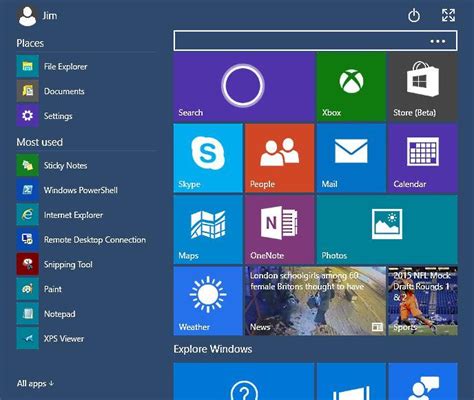Image resolution: width=474 pixels, height=400 pixels.
Task: Open Paint icon
Action: point(28,289)
